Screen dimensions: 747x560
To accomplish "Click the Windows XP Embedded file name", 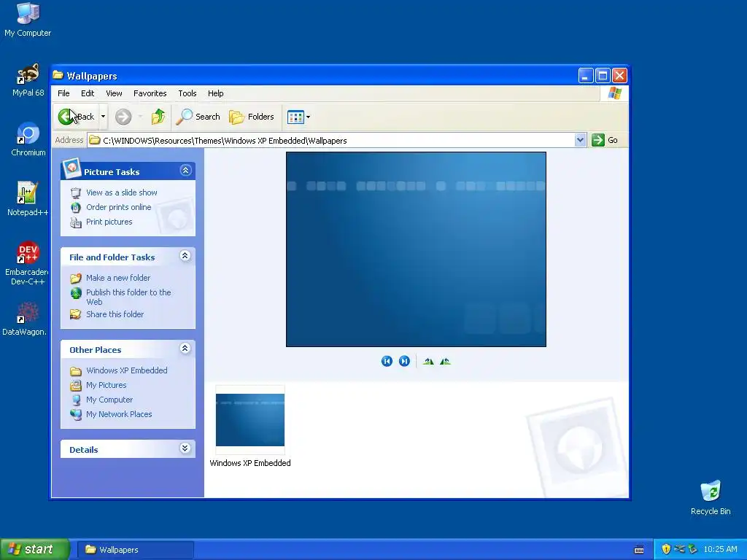I will [250, 463].
